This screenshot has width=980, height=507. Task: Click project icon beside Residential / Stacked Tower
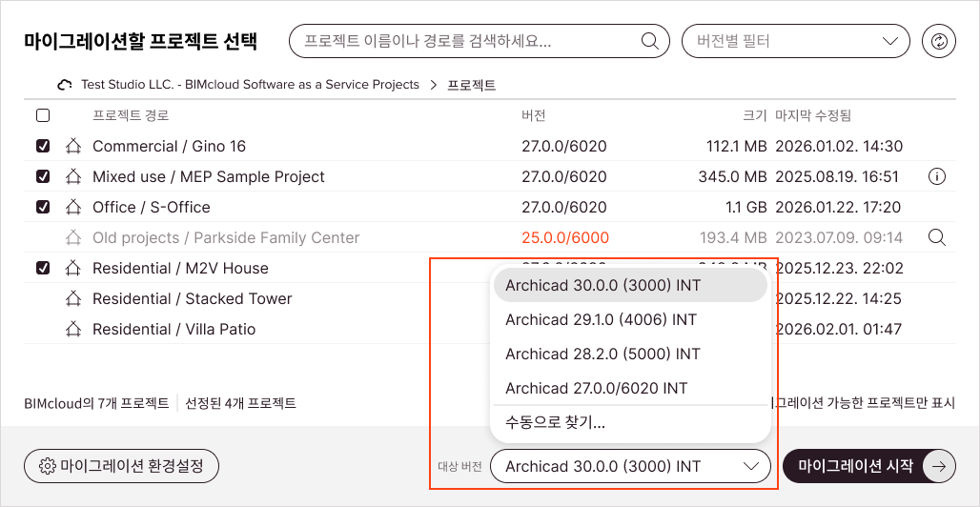pyautogui.click(x=73, y=299)
